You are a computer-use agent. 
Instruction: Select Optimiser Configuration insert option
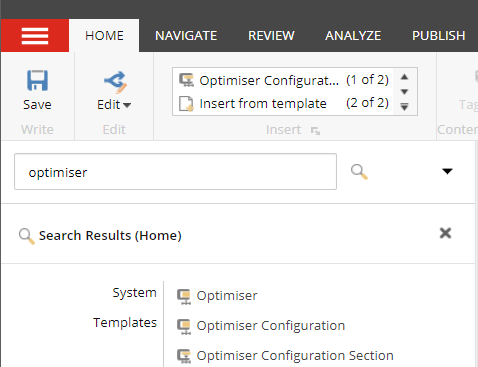tap(283, 80)
